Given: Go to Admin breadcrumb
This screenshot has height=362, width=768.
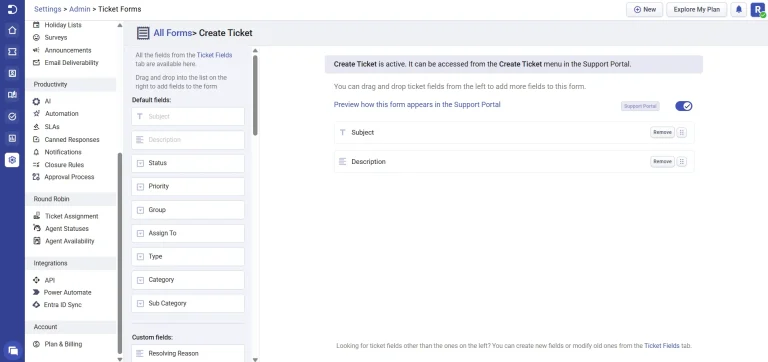Looking at the screenshot, I should coord(79,9).
